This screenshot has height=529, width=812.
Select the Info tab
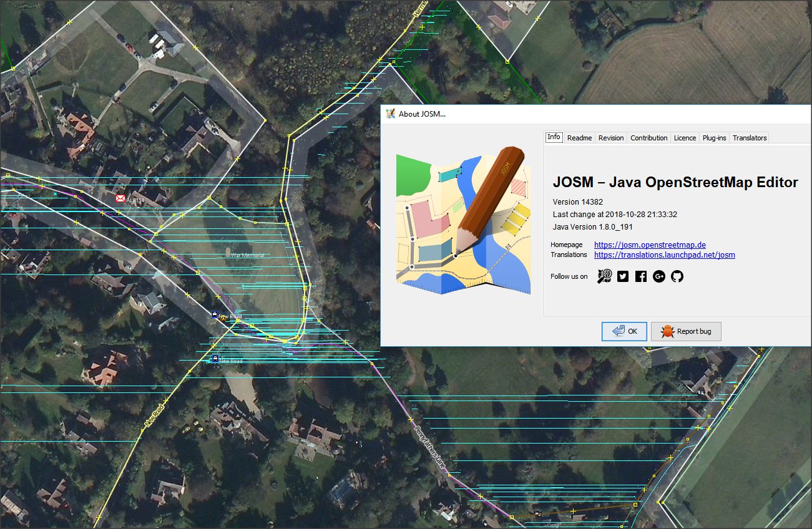[x=554, y=137]
